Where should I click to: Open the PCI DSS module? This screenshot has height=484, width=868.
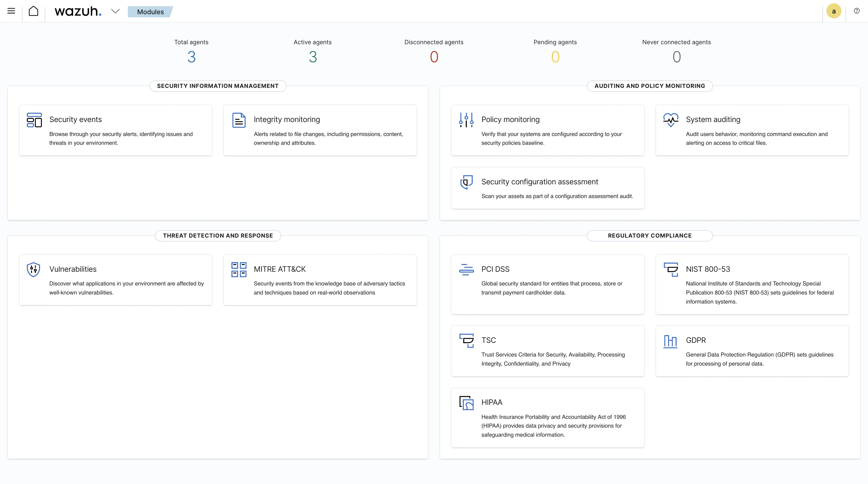point(495,269)
